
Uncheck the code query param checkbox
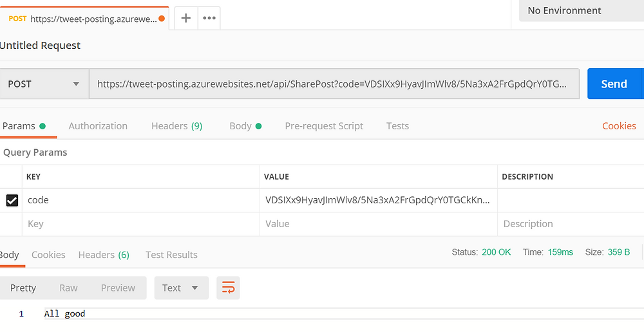[x=12, y=200]
